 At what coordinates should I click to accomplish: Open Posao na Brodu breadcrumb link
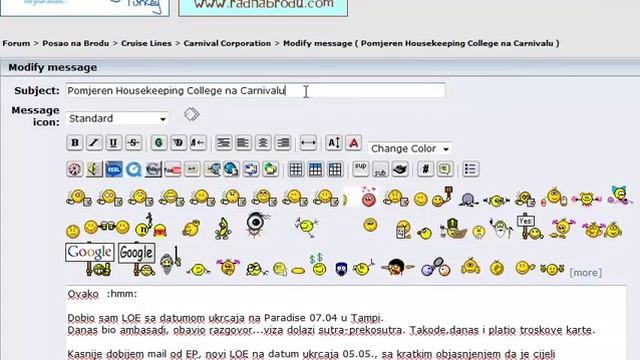[x=76, y=43]
